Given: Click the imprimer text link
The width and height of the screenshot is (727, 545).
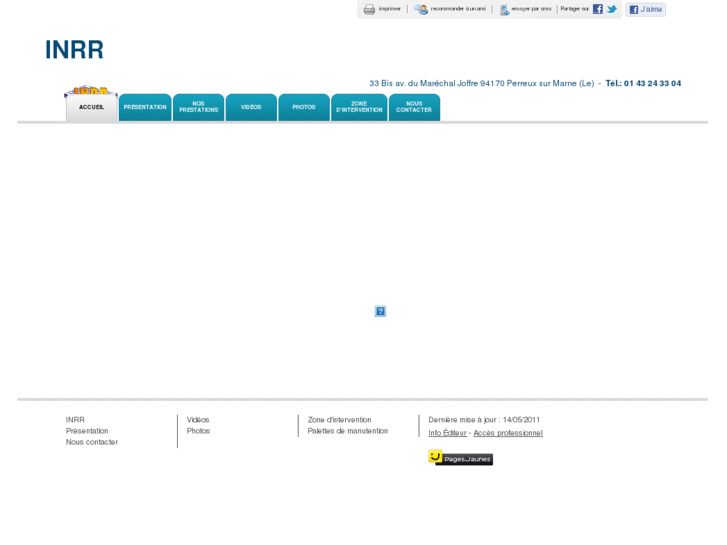Looking at the screenshot, I should point(389,9).
